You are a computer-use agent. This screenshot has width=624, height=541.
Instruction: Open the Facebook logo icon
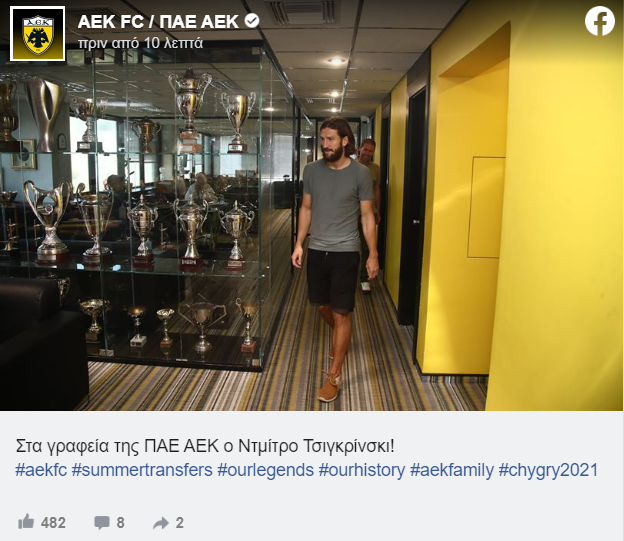600,21
